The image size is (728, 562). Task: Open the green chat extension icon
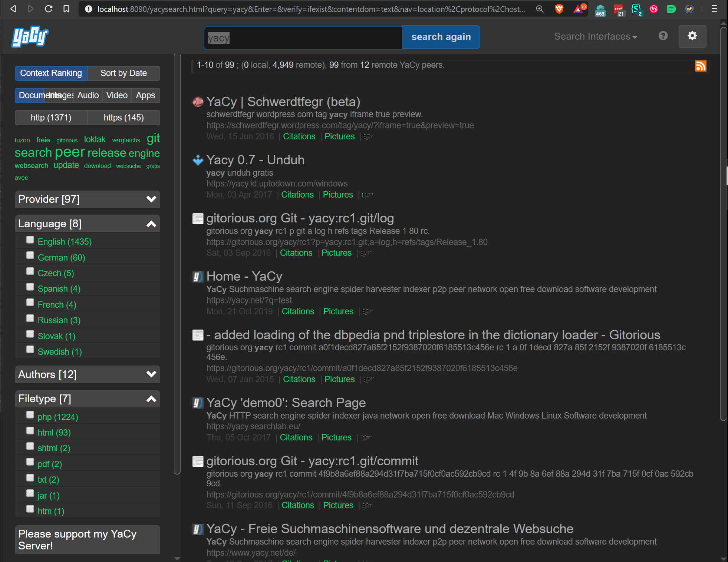pyautogui.click(x=671, y=9)
